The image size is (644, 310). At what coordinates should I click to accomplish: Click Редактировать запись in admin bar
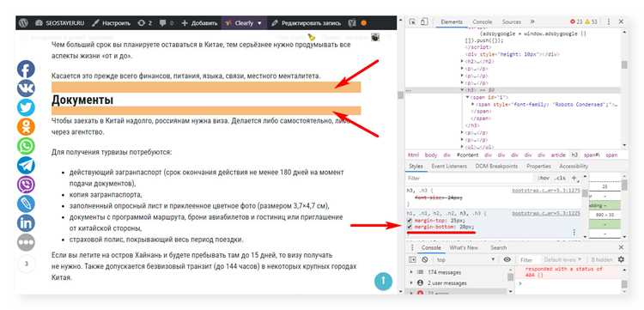[x=306, y=23]
